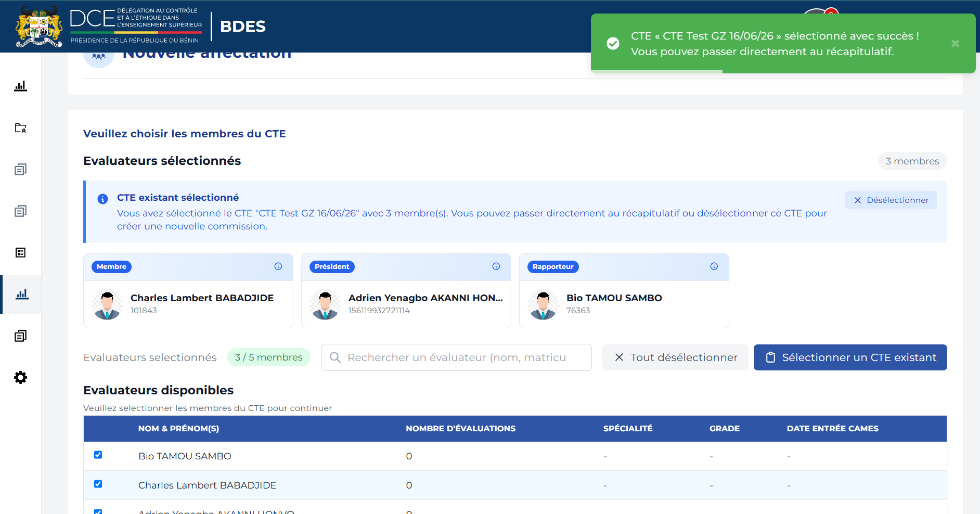Image resolution: width=980 pixels, height=514 pixels.
Task: Open the form list sidebar icon
Action: (20, 252)
